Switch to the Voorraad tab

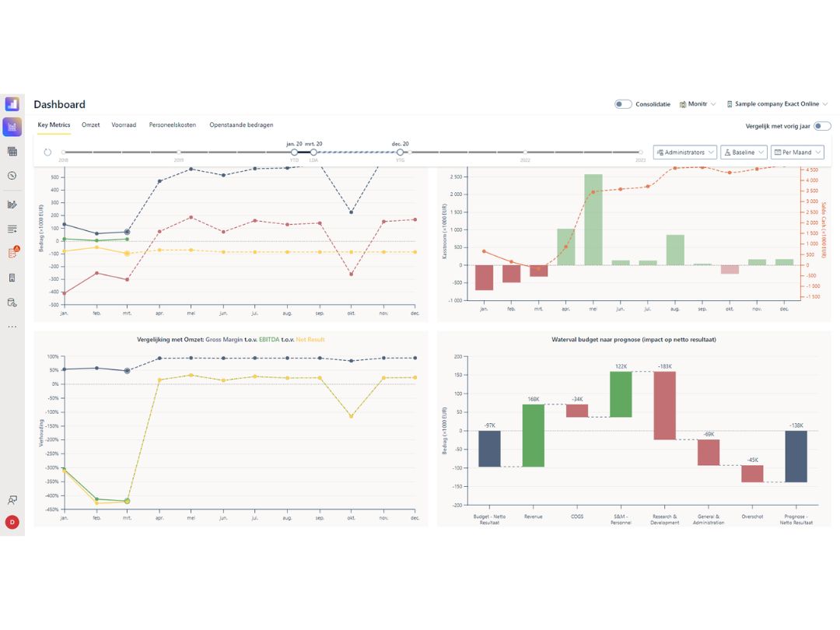(x=124, y=124)
